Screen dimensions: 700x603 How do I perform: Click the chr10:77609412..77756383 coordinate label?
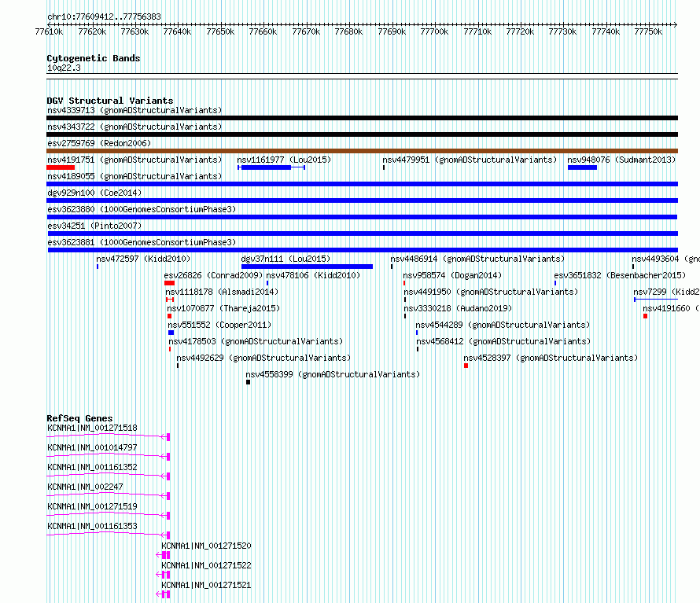click(x=104, y=17)
